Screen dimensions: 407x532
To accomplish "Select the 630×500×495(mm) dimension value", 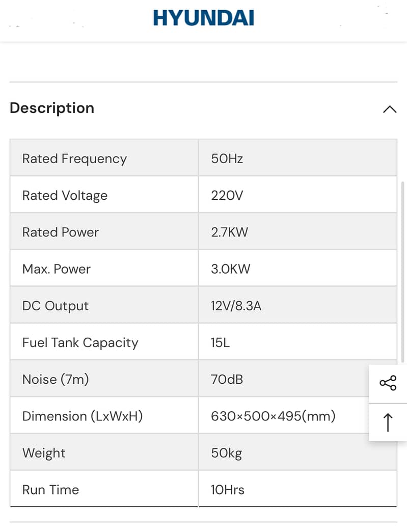I will pos(273,416).
